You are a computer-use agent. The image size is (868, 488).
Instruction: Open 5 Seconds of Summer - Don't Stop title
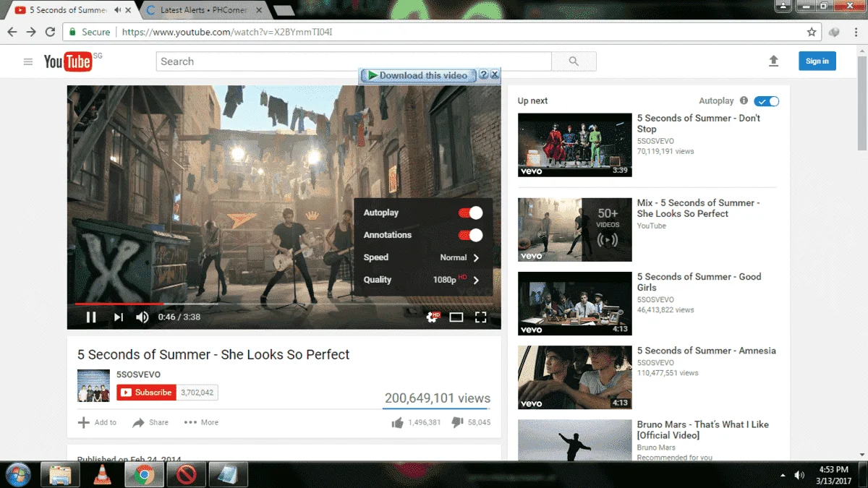[699, 124]
